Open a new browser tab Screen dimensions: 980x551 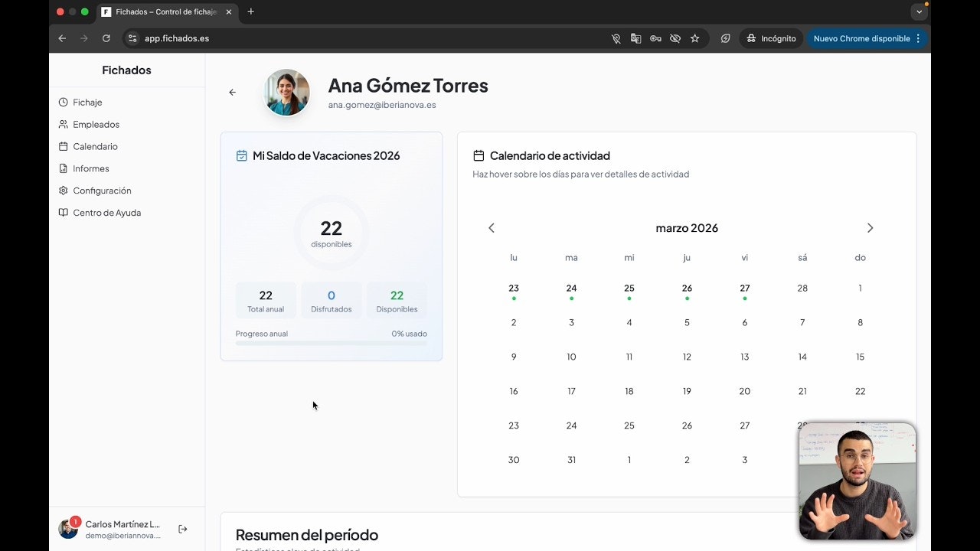[250, 11]
